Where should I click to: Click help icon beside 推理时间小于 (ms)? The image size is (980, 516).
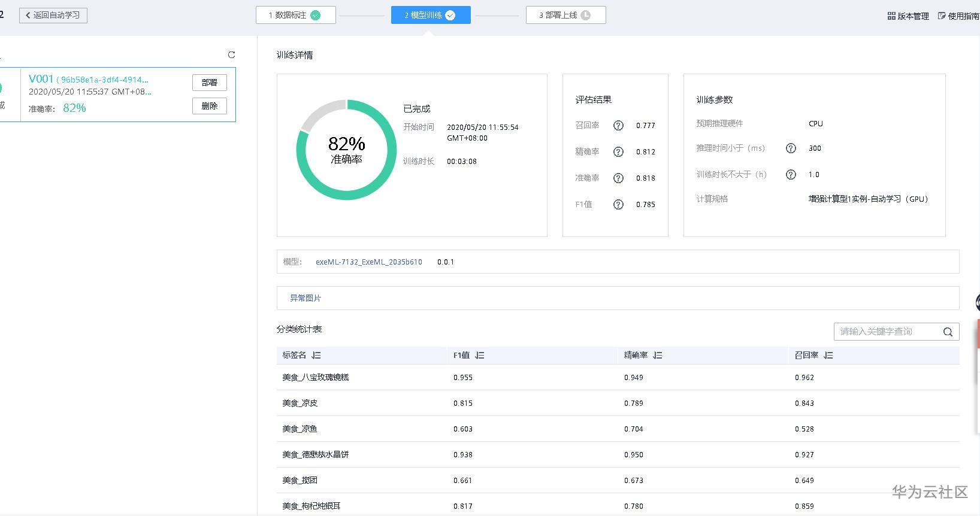click(791, 148)
